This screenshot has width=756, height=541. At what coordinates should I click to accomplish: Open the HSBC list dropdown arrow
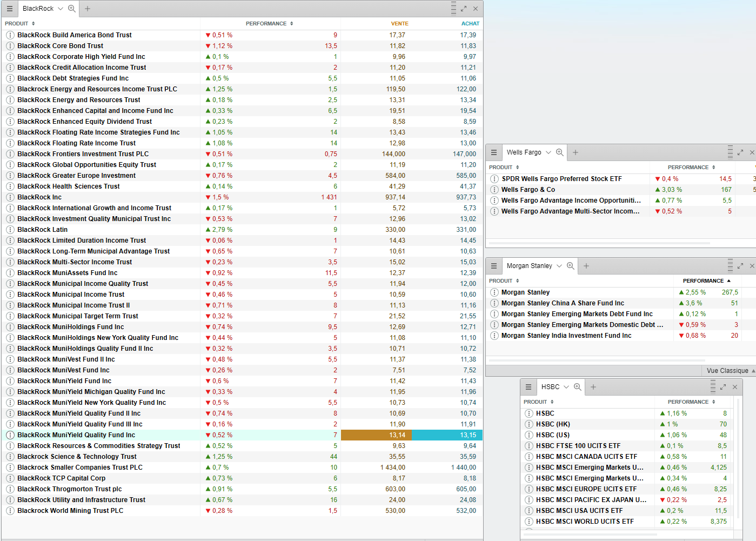pyautogui.click(x=566, y=387)
